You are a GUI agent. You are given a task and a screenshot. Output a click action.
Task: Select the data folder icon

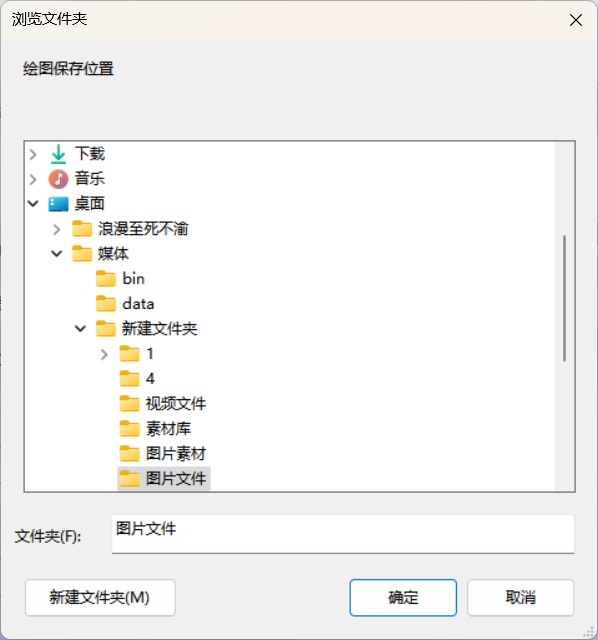coord(106,304)
